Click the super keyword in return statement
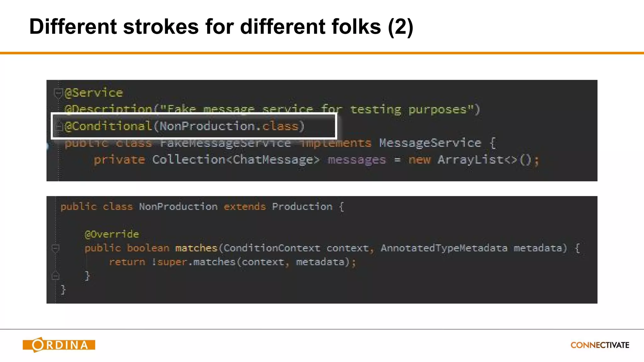The image size is (644, 362). point(172,262)
